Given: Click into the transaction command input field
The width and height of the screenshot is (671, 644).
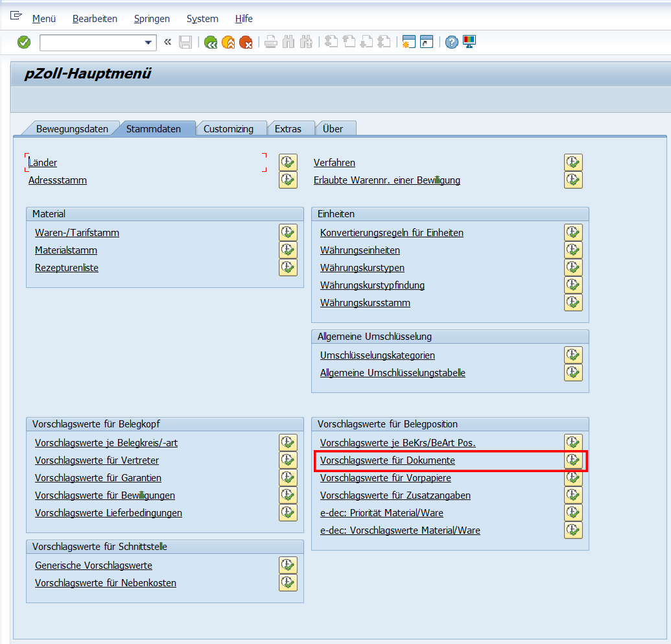Looking at the screenshot, I should (91, 43).
